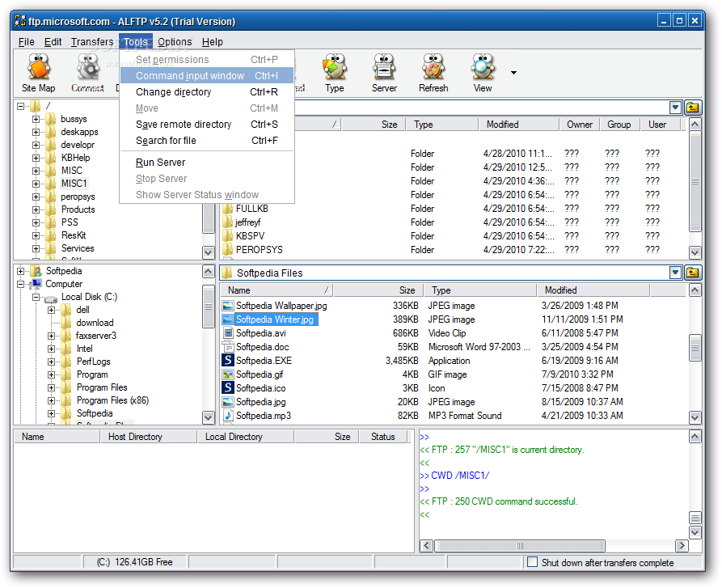This screenshot has height=588, width=722.
Task: Expand deskapps folder in remote tree
Action: pyautogui.click(x=36, y=132)
